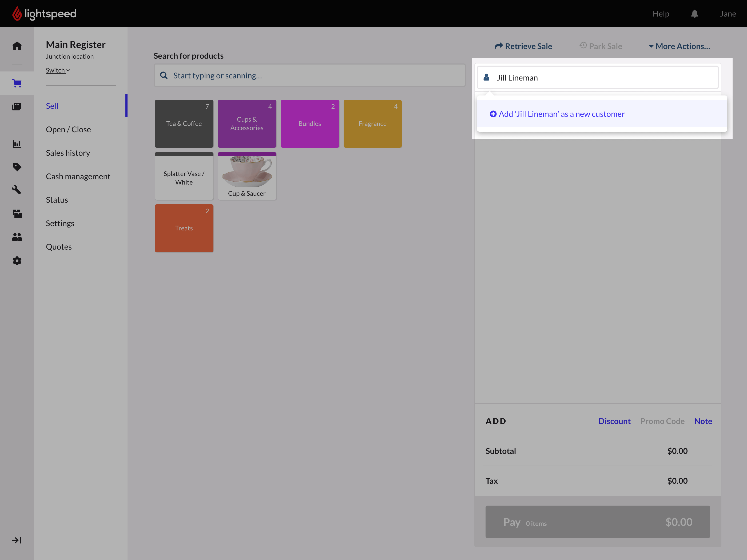Open the home icon in sidebar
This screenshot has height=560, width=747.
[x=17, y=46]
